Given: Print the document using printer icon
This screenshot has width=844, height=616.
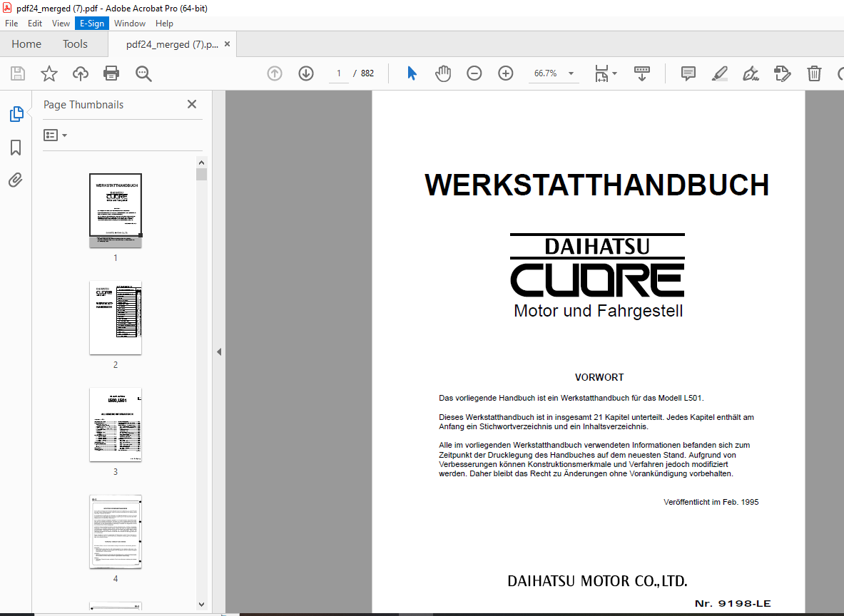Looking at the screenshot, I should click(111, 73).
